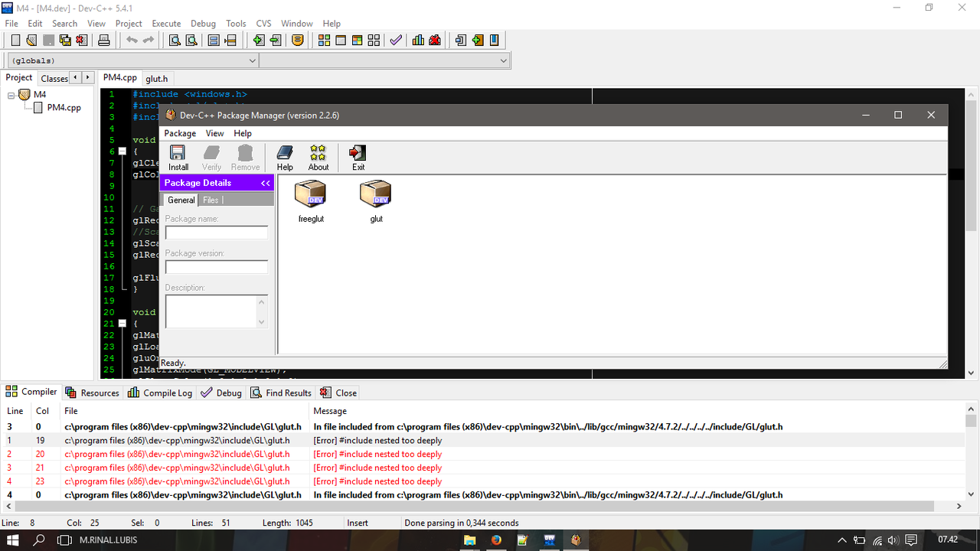980x551 pixels.
Task: Click the Windows Start button
Action: (13, 540)
